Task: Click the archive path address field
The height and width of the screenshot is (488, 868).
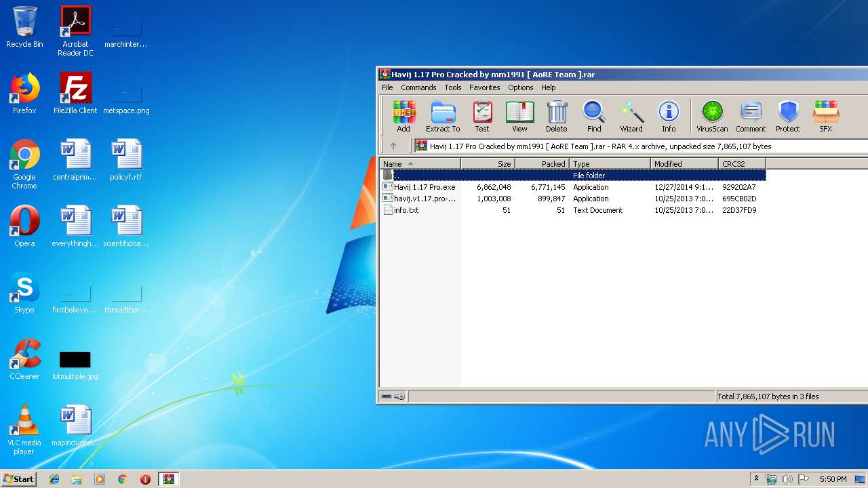Action: (x=641, y=146)
